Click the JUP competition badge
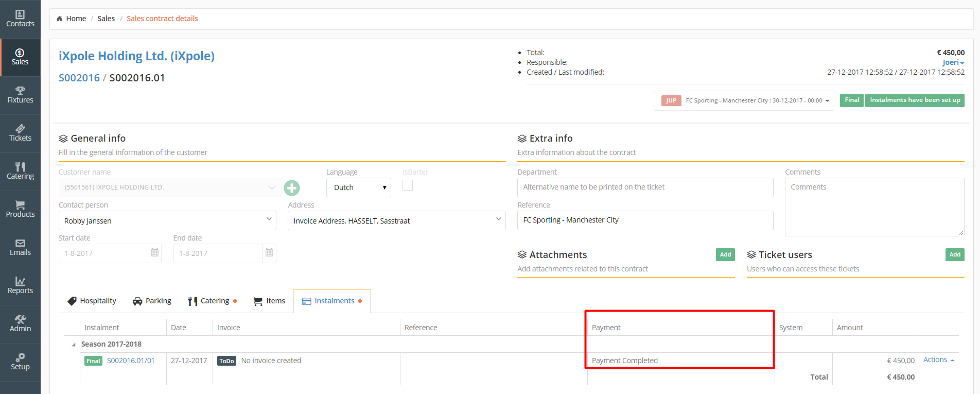The width and height of the screenshot is (980, 394). [x=671, y=100]
